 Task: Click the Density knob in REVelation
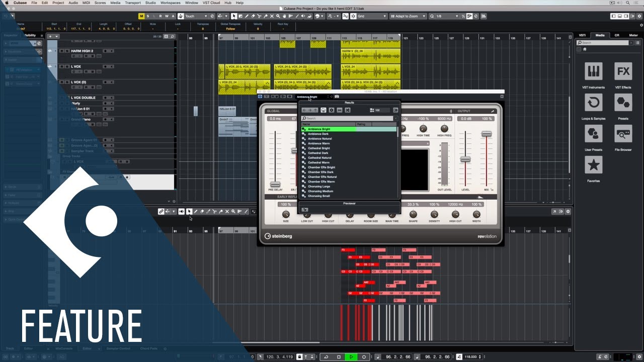434,215
